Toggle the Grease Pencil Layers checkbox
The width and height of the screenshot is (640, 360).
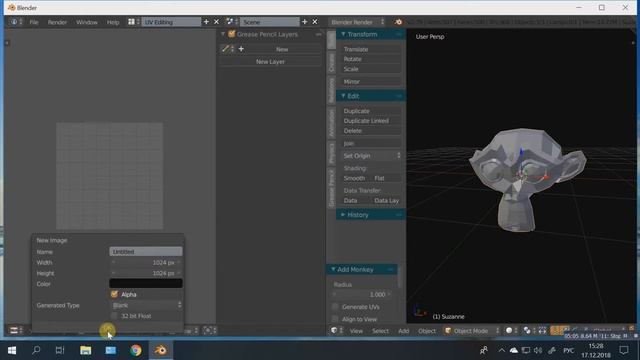[231, 34]
